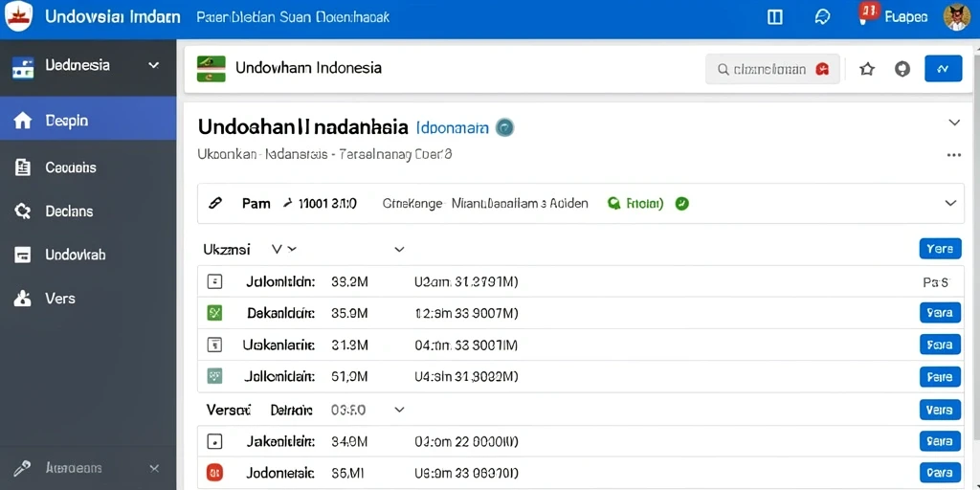
Task: Open the V dropdown next to Ukznsi
Action: click(x=283, y=250)
